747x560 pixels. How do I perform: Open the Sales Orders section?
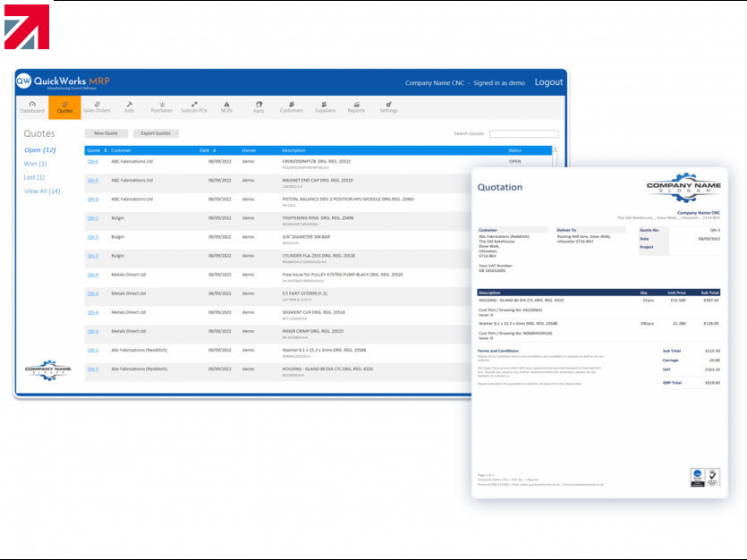point(96,107)
